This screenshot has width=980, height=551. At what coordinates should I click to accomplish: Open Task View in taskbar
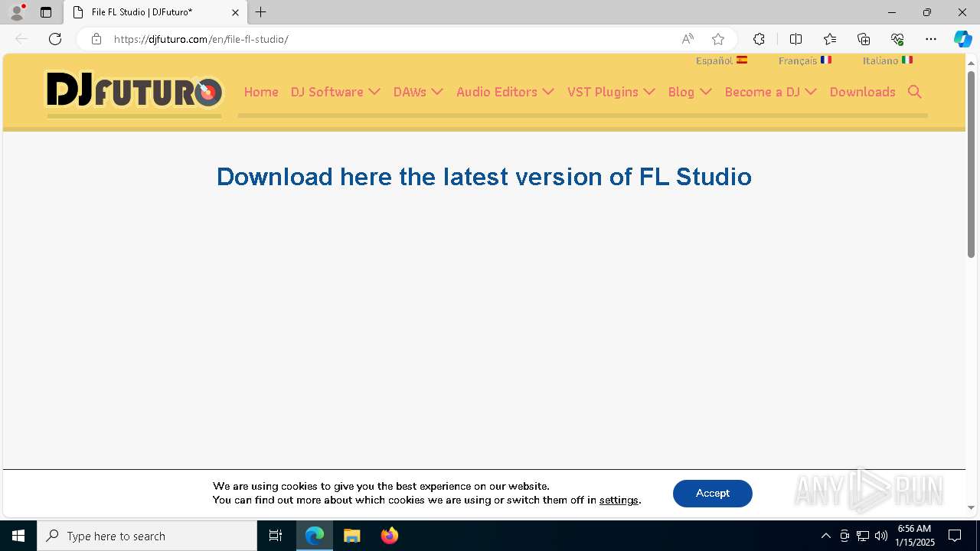tap(276, 536)
